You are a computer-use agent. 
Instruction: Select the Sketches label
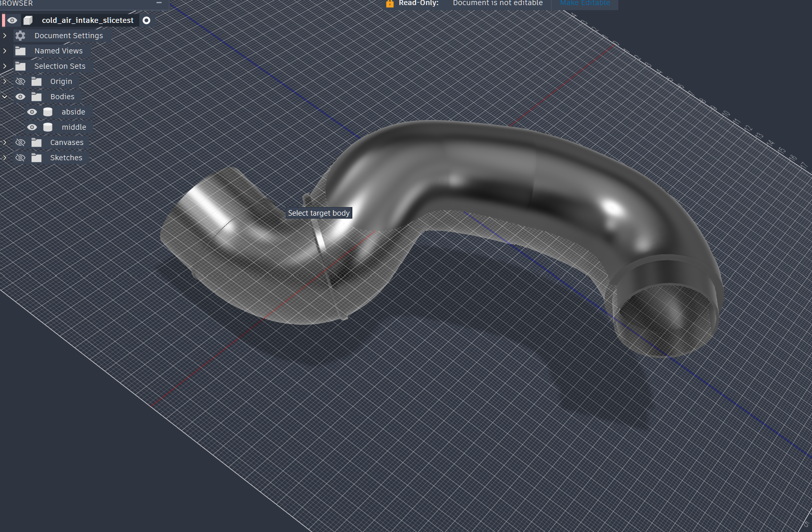[66, 158]
